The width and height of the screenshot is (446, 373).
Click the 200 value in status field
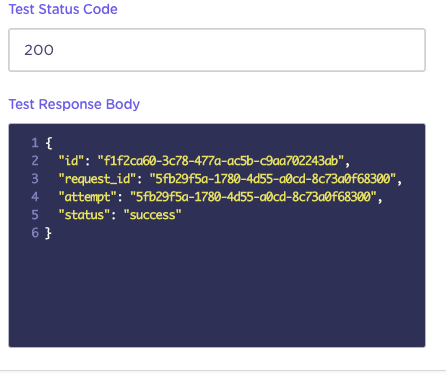click(39, 50)
